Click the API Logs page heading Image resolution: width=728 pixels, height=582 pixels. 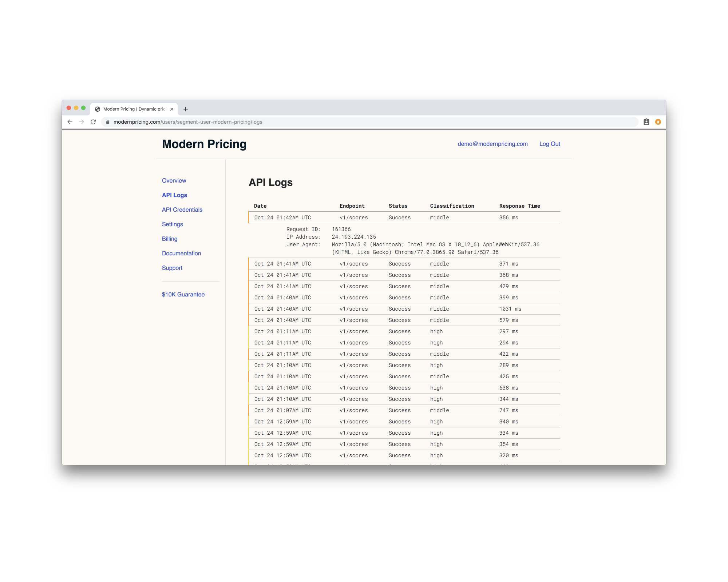click(270, 182)
